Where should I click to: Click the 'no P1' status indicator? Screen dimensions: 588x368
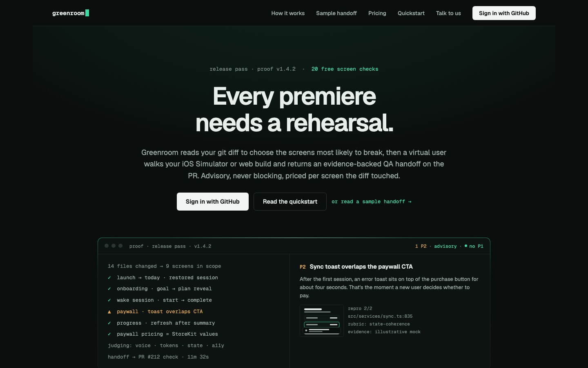click(x=474, y=246)
